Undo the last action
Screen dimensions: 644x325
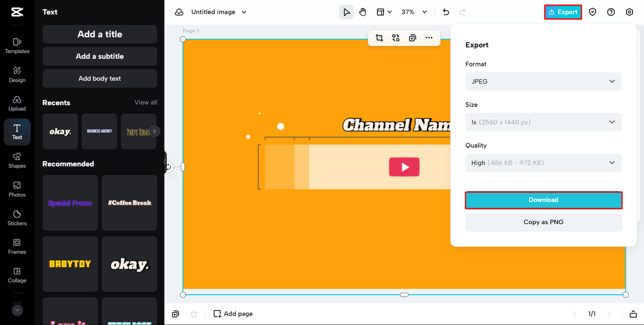446,12
